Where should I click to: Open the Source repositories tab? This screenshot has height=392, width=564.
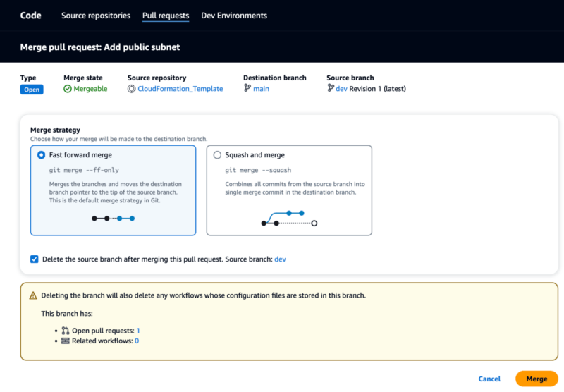pos(96,16)
